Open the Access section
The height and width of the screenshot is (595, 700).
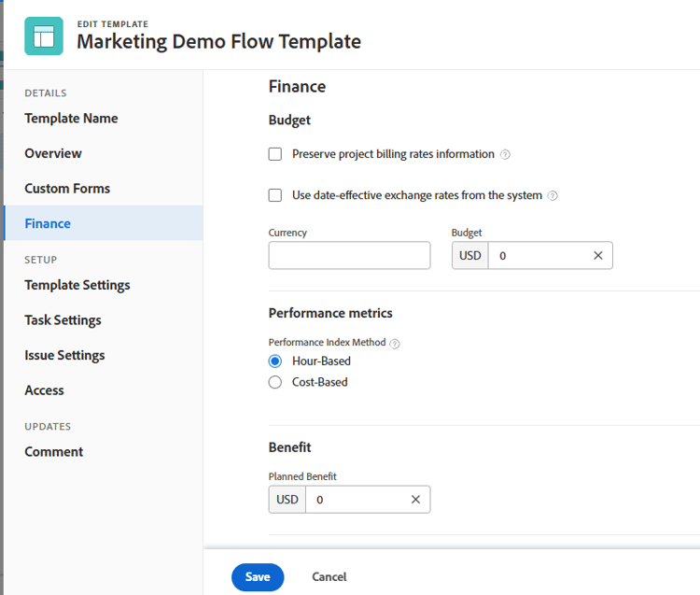(45, 390)
